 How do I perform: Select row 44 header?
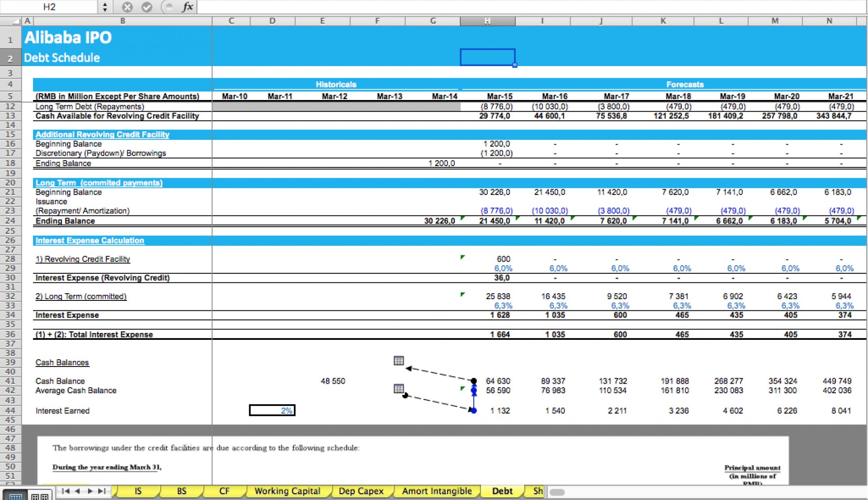[x=10, y=410]
